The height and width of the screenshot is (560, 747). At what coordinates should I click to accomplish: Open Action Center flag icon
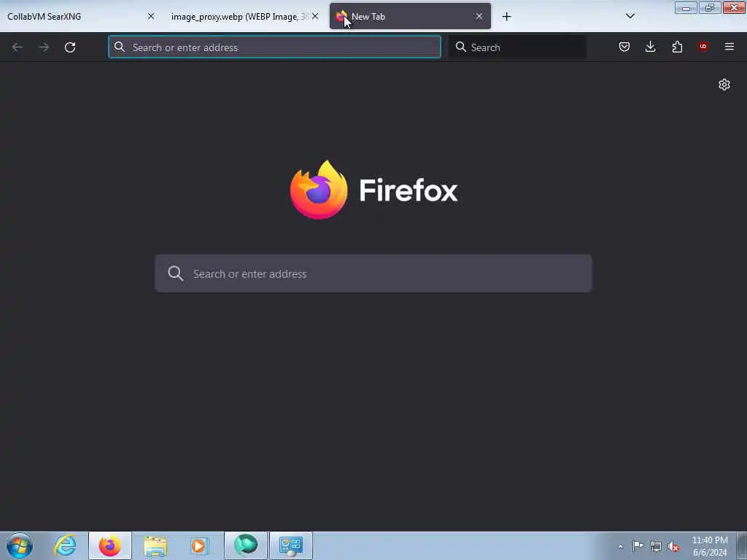[x=638, y=546]
